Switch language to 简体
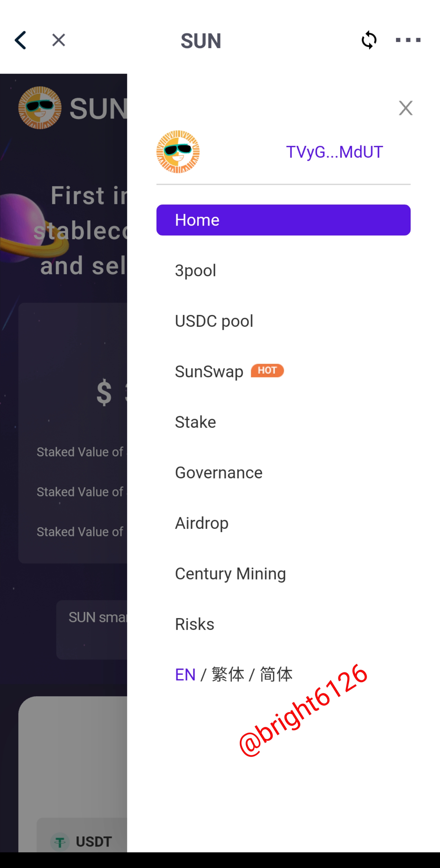The height and width of the screenshot is (868, 440). (276, 675)
